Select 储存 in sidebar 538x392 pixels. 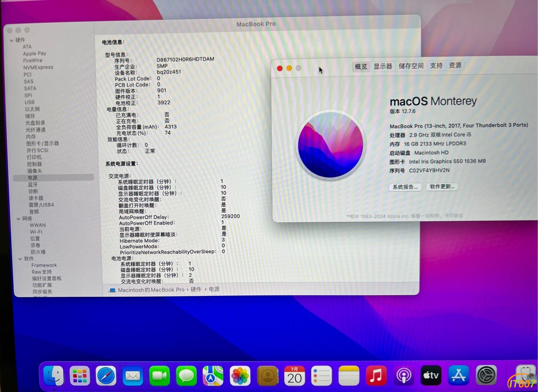[x=30, y=116]
